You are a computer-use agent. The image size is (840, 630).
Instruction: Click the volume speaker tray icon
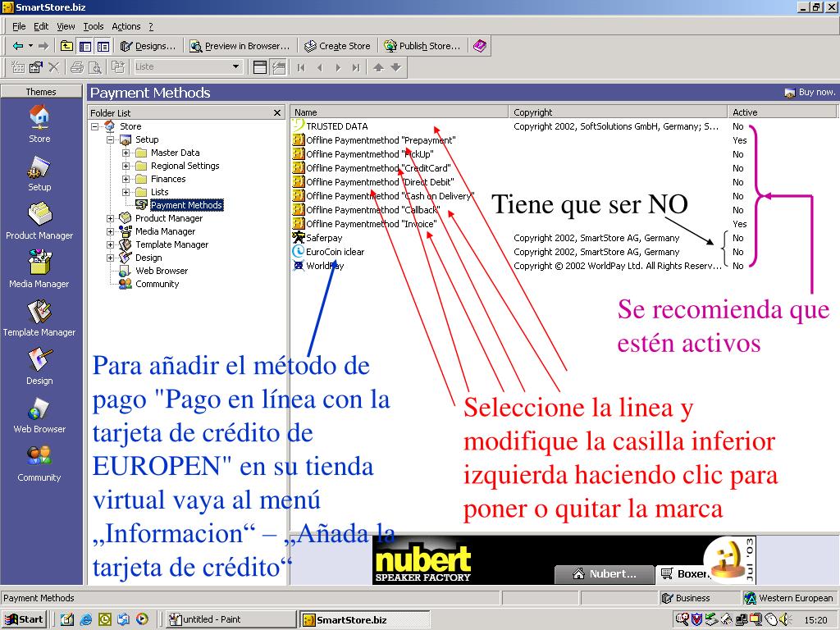click(x=783, y=619)
